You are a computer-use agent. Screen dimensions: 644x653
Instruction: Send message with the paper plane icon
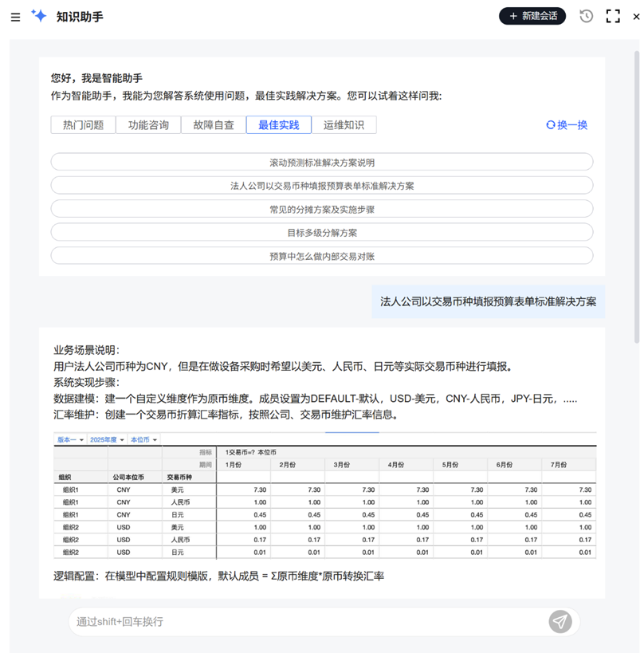tap(559, 621)
